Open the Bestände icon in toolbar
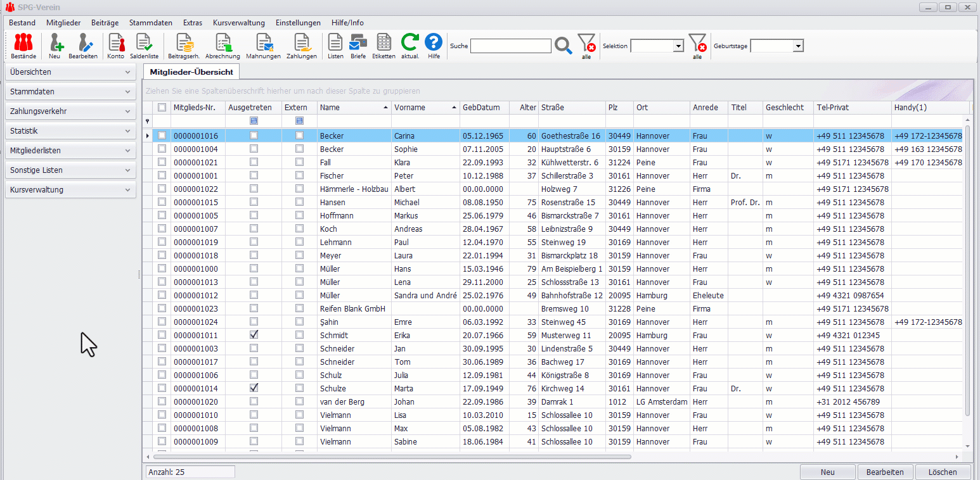Screen dimensions: 980x480 tap(23, 43)
